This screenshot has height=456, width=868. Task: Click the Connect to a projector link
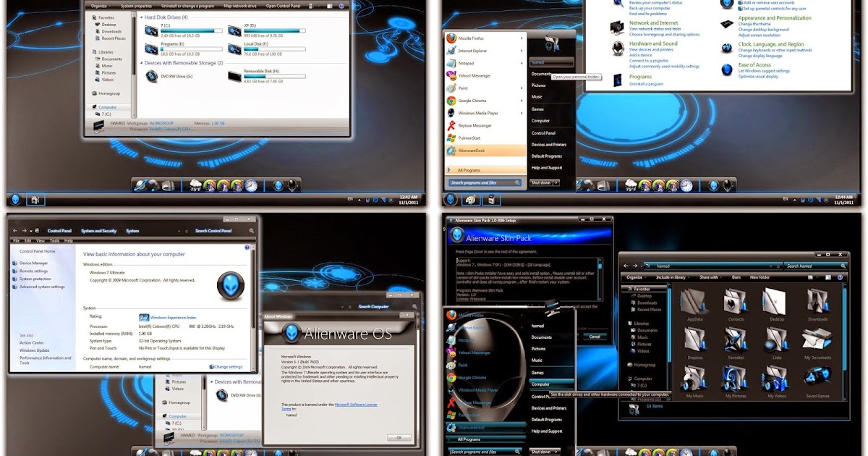[x=650, y=61]
